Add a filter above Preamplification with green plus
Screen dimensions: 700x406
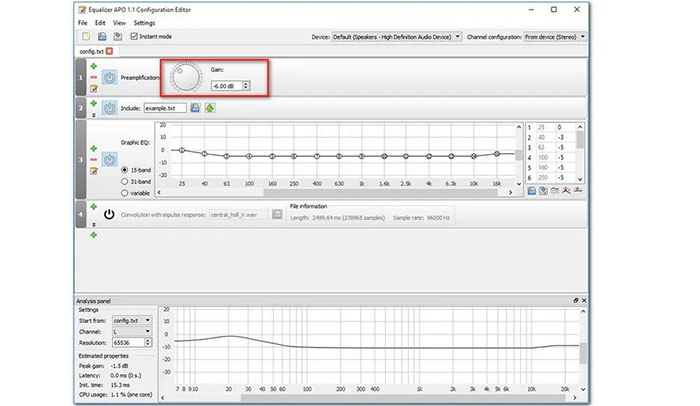tap(93, 66)
